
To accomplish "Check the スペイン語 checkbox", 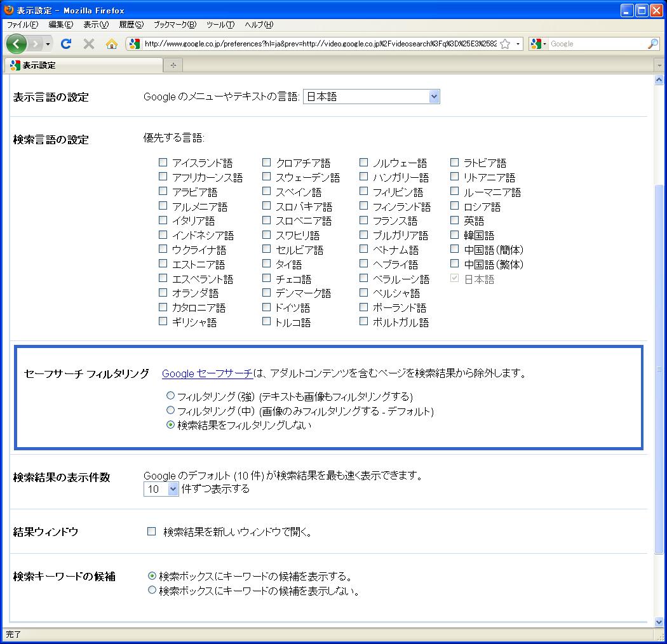I will coord(267,191).
